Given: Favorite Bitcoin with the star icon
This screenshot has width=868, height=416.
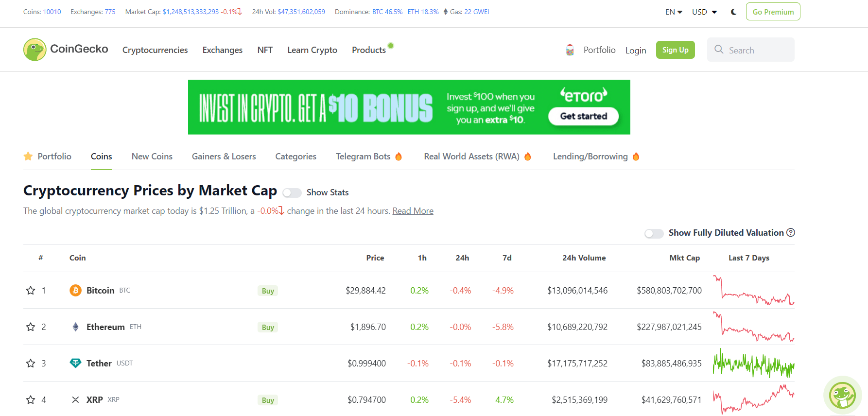Looking at the screenshot, I should [x=31, y=291].
